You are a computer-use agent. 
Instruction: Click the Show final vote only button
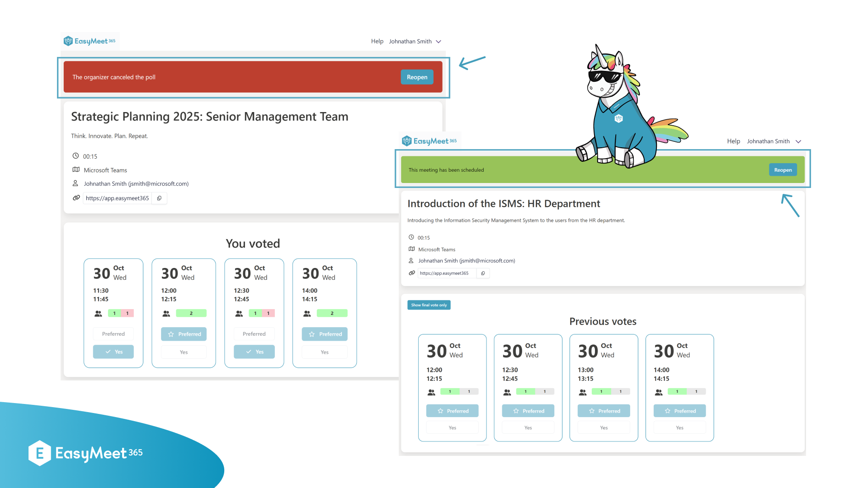[429, 305]
